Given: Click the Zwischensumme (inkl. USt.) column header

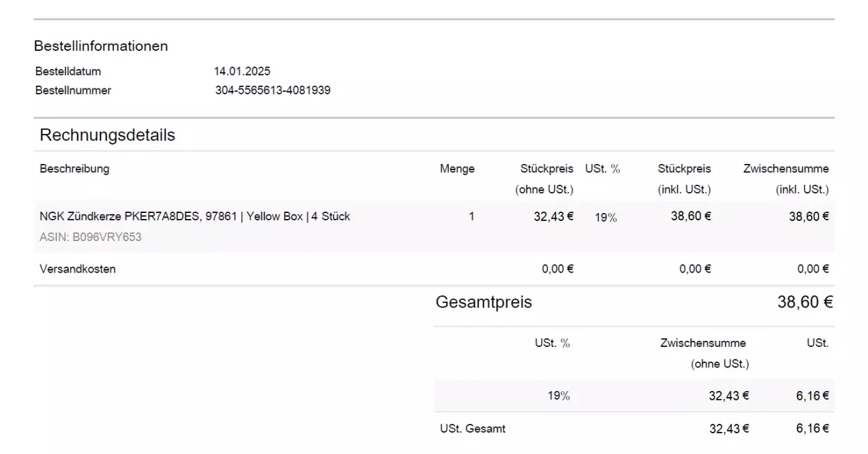Looking at the screenshot, I should (786, 179).
